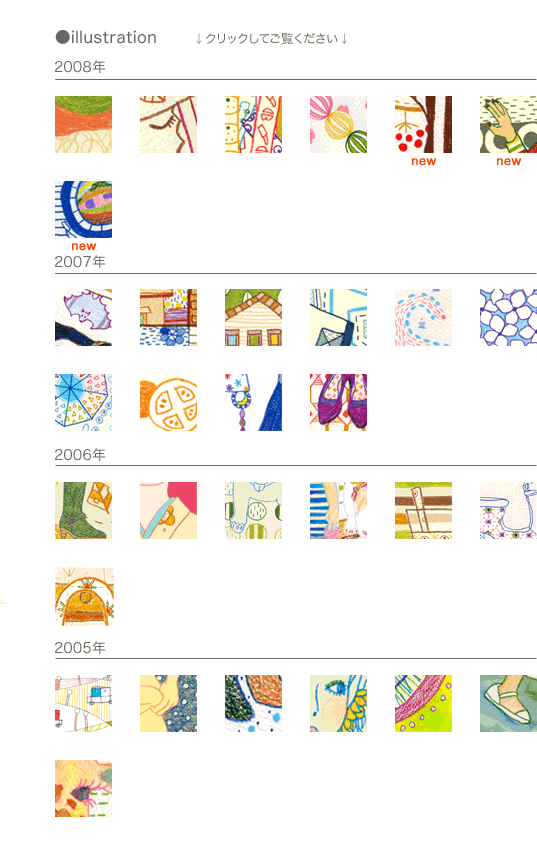This screenshot has height=845, width=537.
Task: Open the purple high heels illustration thumbnail
Action: coord(338,402)
